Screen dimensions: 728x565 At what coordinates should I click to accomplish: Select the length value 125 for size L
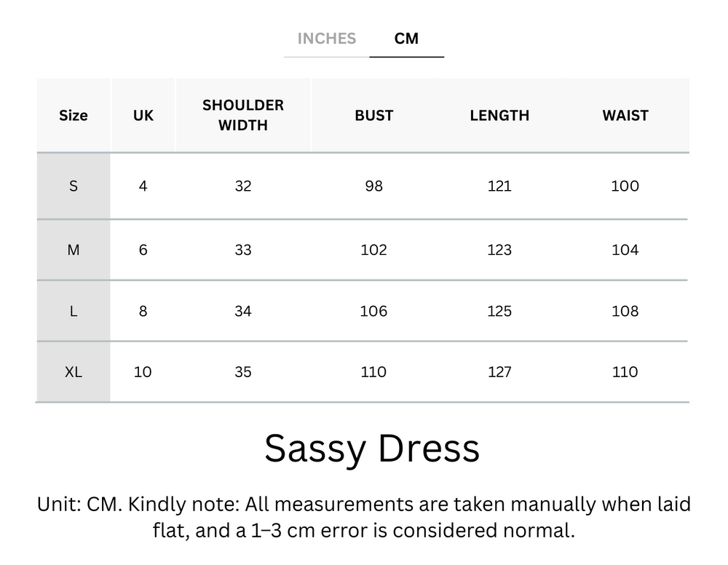(x=499, y=311)
